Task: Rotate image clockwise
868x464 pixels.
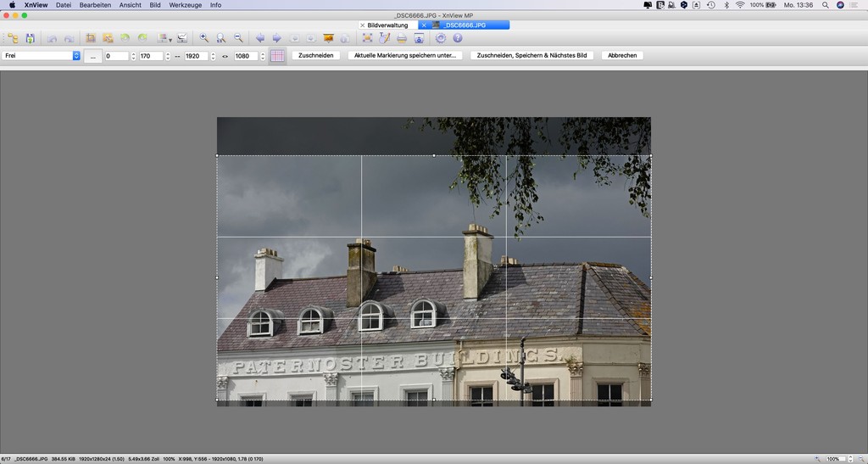Action: tap(142, 38)
